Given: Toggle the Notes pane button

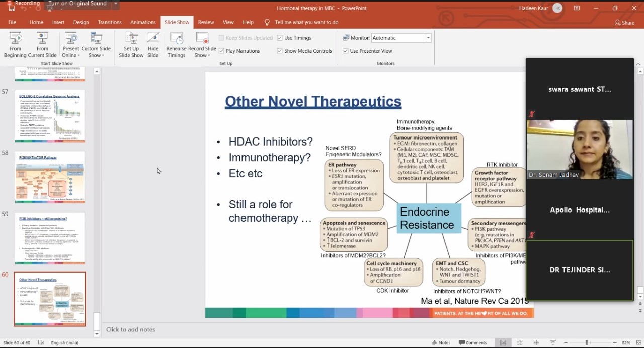Looking at the screenshot, I should click(441, 343).
